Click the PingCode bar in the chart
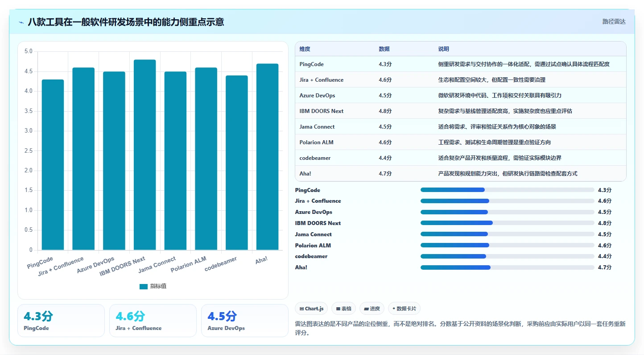 coord(53,165)
